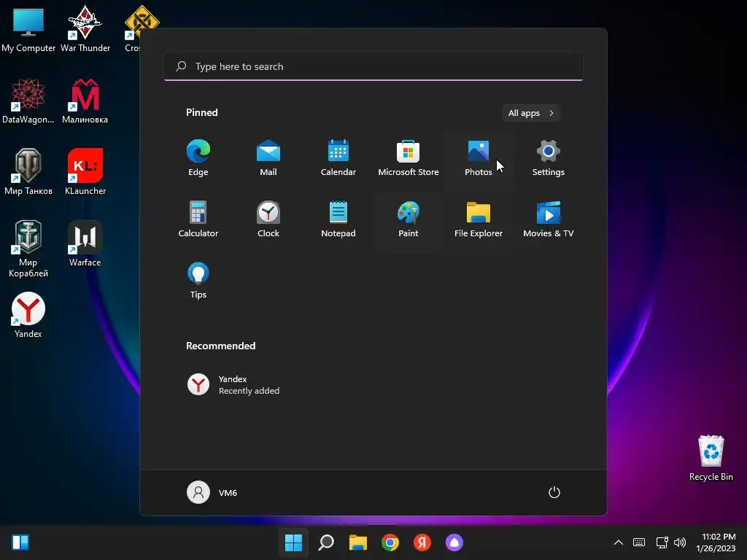Open Microsoft Store
Viewport: 747px width, 560px height.
click(409, 158)
